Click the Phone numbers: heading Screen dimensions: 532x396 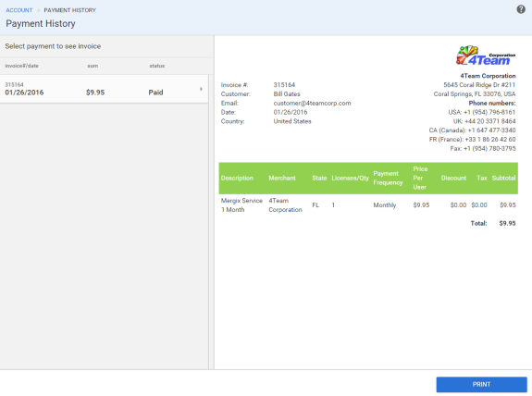[492, 103]
